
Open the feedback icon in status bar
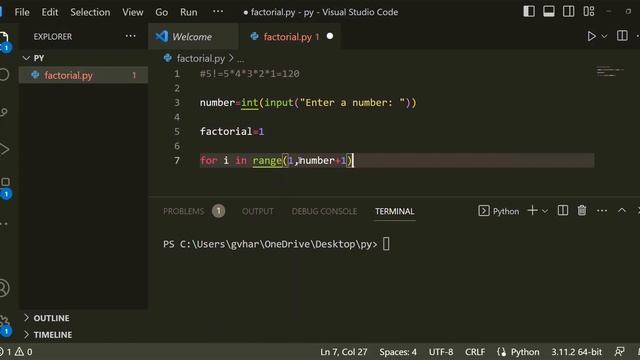[x=620, y=351]
